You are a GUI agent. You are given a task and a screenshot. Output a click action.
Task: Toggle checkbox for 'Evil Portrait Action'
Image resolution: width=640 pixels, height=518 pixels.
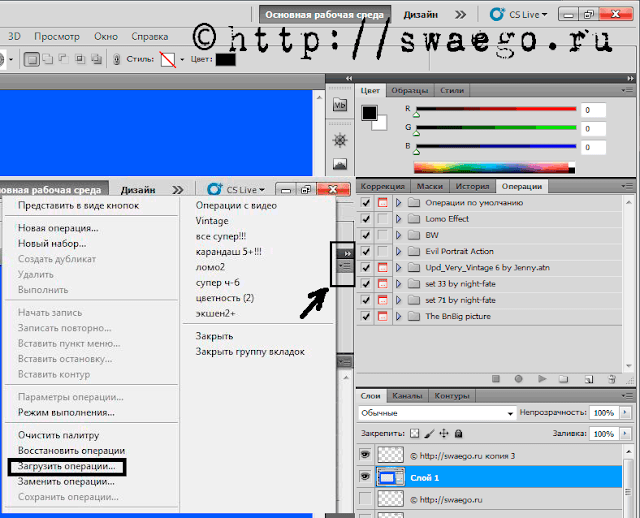(366, 251)
